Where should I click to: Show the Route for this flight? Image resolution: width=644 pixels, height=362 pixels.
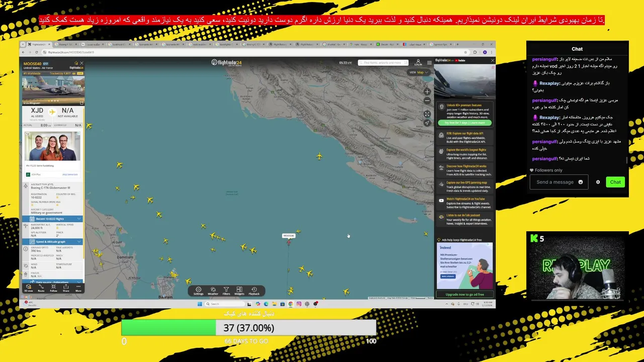pos(41,288)
